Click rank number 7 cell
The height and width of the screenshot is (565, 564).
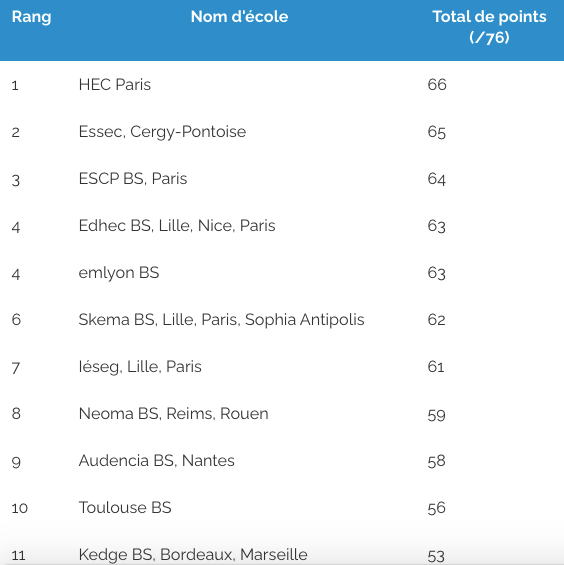tap(15, 368)
